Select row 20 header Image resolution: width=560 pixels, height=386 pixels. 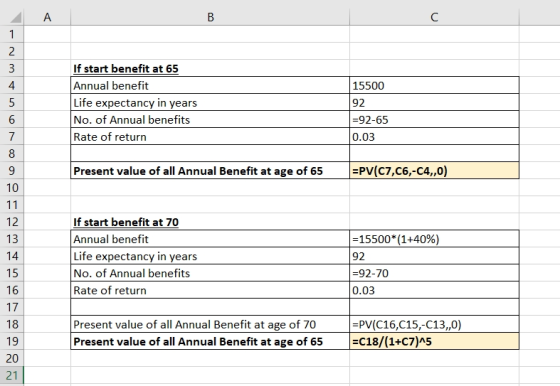coord(12,358)
